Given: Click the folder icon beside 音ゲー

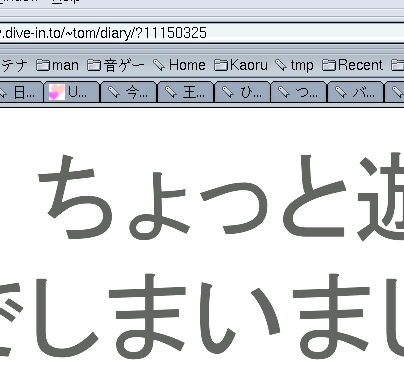Looking at the screenshot, I should tap(94, 65).
